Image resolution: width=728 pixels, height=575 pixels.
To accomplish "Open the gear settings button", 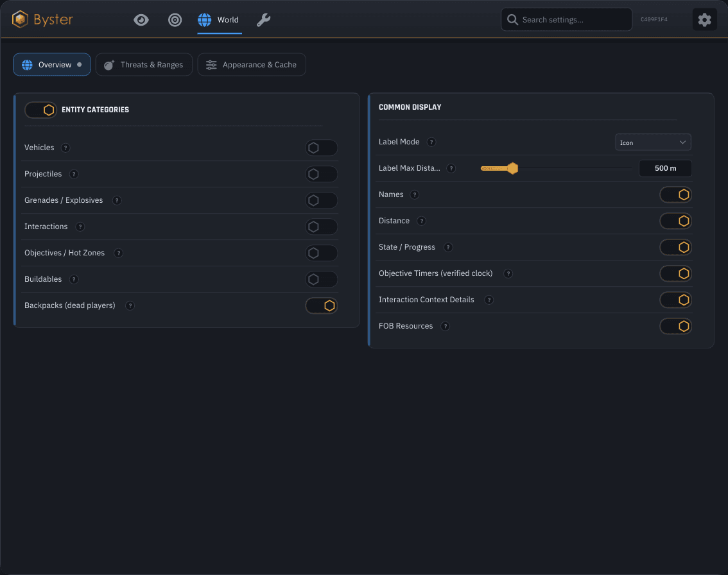I will click(704, 19).
